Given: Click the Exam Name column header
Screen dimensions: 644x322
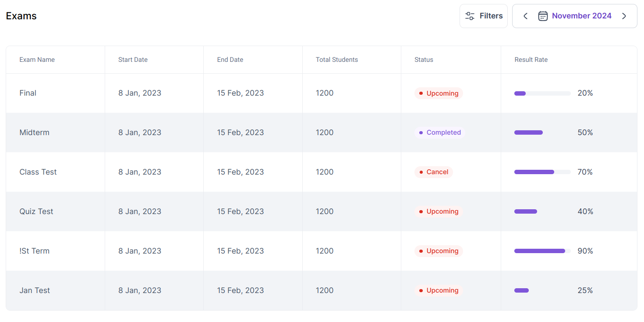Looking at the screenshot, I should coord(37,60).
